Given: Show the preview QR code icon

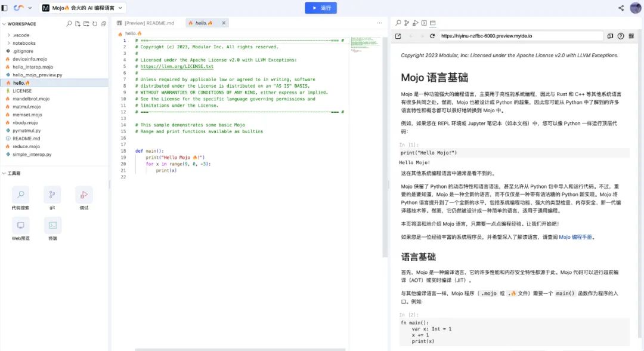Looking at the screenshot, I should pos(631,36).
